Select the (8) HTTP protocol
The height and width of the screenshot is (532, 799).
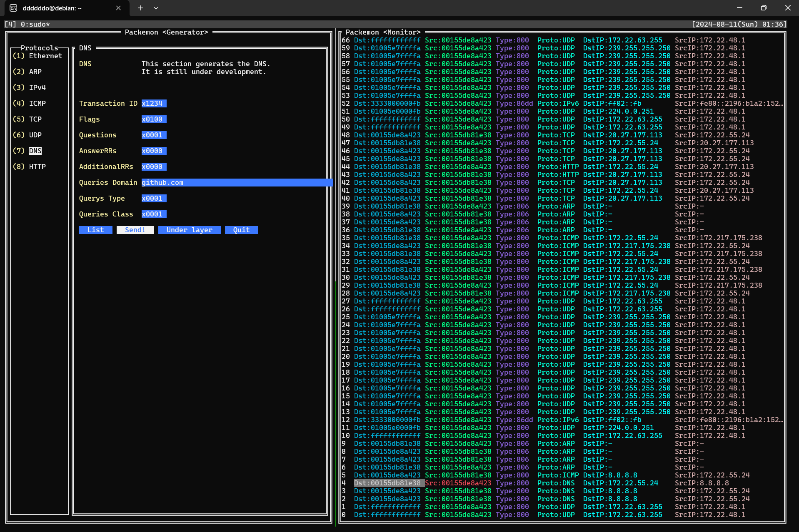[29, 167]
